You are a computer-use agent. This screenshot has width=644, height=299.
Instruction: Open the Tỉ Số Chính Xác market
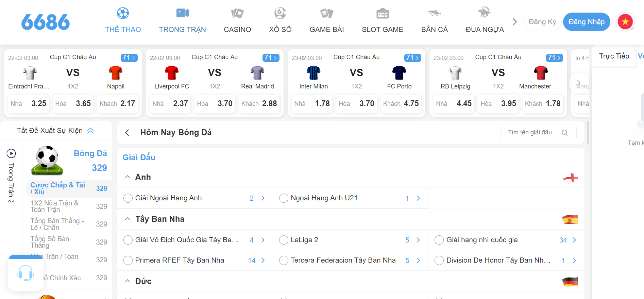point(69,278)
